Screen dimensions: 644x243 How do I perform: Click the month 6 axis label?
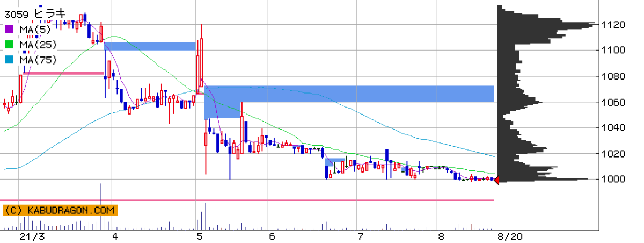click(x=272, y=237)
